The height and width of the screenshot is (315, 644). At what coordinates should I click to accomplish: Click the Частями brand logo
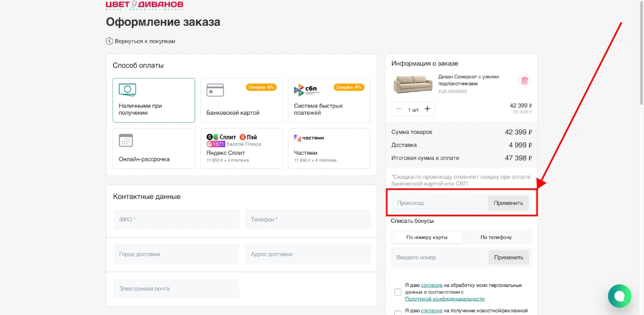click(309, 138)
